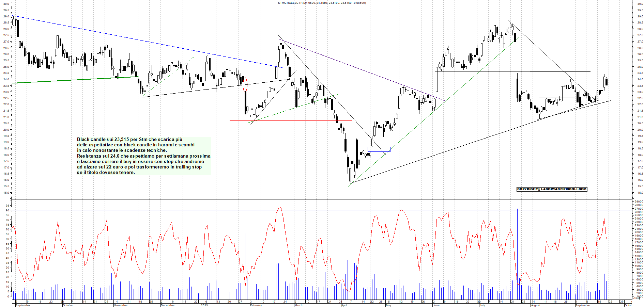The width and height of the screenshot is (644, 307).
Task: Click the 90 oscillator scale label
Action: click(7, 210)
